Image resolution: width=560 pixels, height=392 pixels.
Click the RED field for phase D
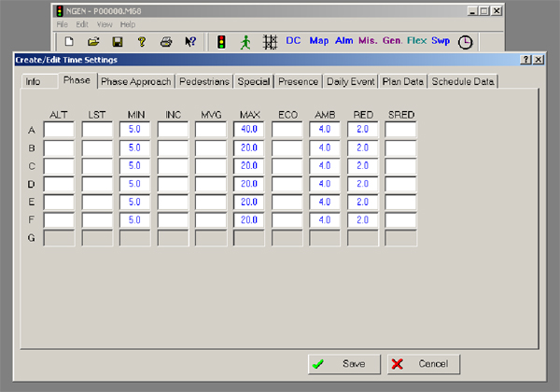click(x=362, y=184)
